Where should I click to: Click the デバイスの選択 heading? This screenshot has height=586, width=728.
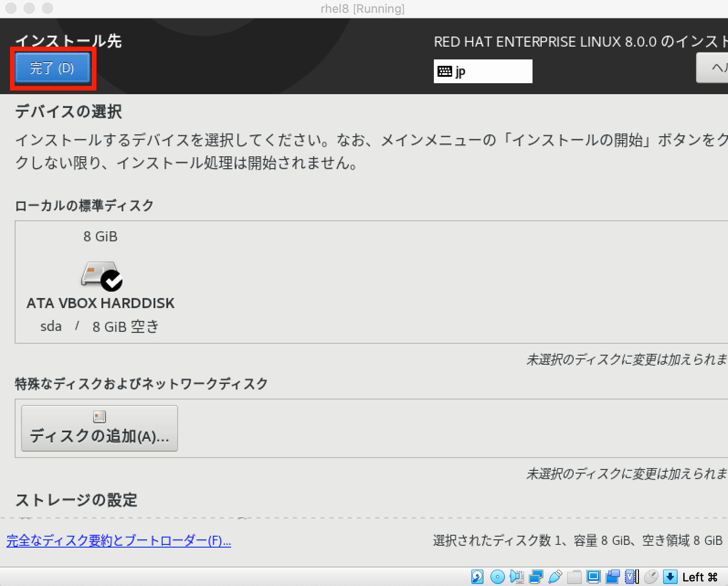pos(69,112)
